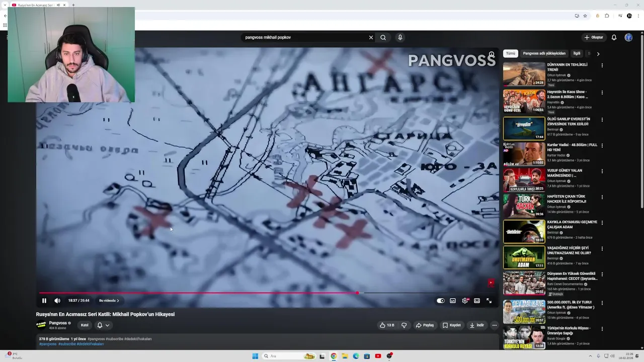
Task: Dislike the video with thumbs down
Action: 404,325
